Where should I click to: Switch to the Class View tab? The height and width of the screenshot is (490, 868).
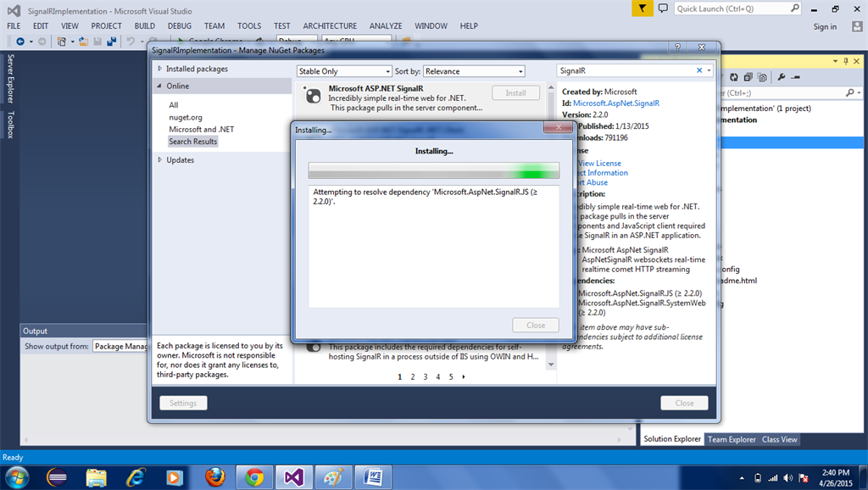[780, 439]
